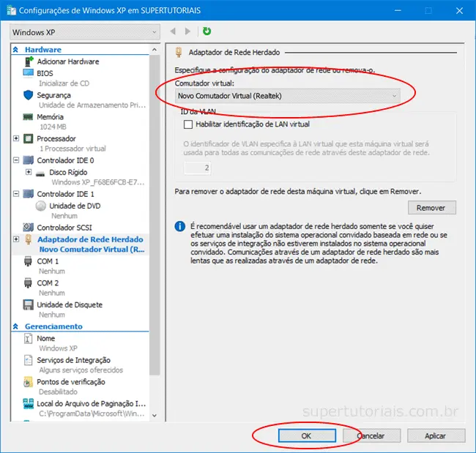Click the Processador icon
This screenshot has width=476, height=453.
point(29,138)
